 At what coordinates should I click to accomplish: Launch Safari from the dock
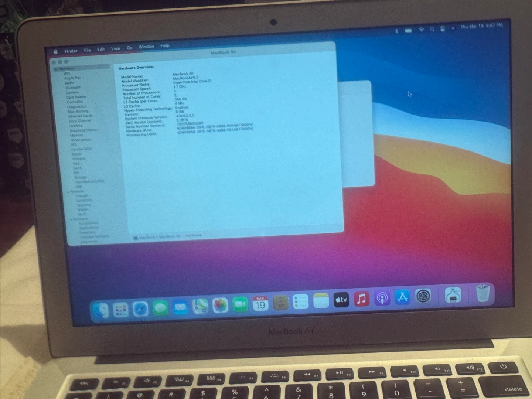pyautogui.click(x=140, y=309)
